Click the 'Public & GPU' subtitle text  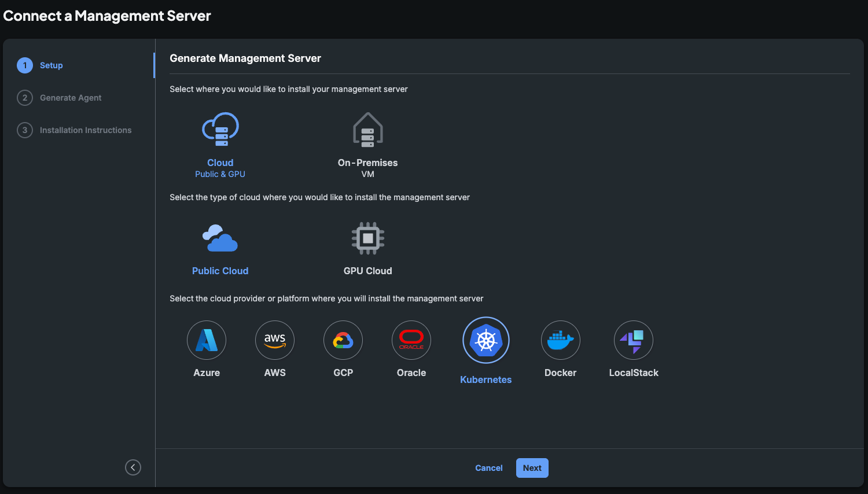[x=220, y=174]
